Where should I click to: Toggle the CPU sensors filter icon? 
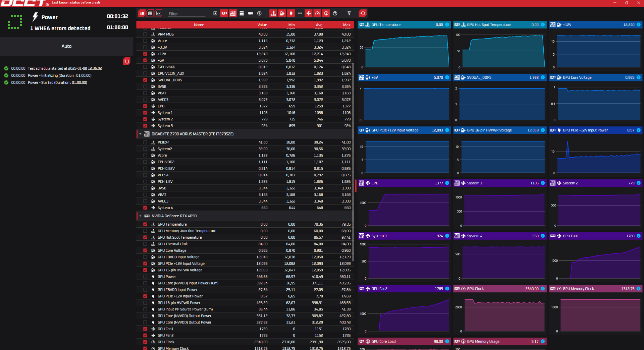215,13
